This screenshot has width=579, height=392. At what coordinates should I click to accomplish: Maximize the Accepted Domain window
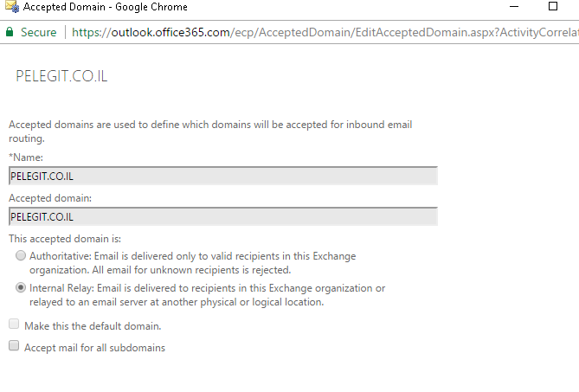click(x=553, y=6)
